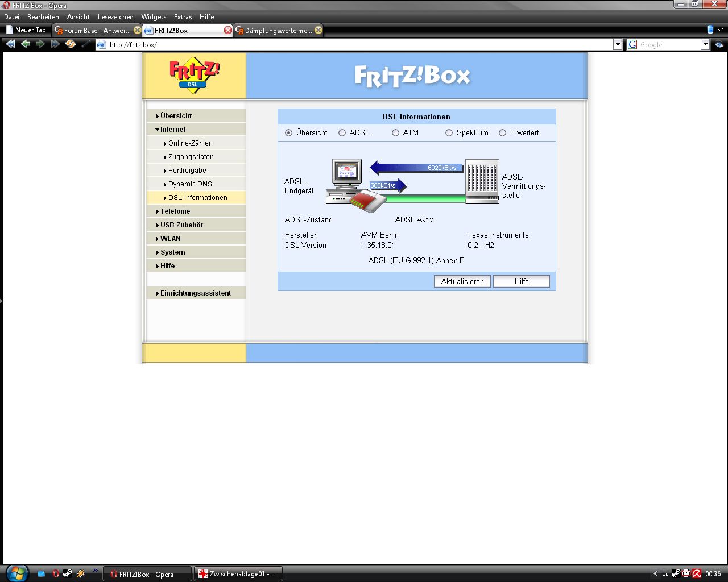Expand the Übersicht sidebar item
Image resolution: width=728 pixels, height=582 pixels.
click(196, 115)
